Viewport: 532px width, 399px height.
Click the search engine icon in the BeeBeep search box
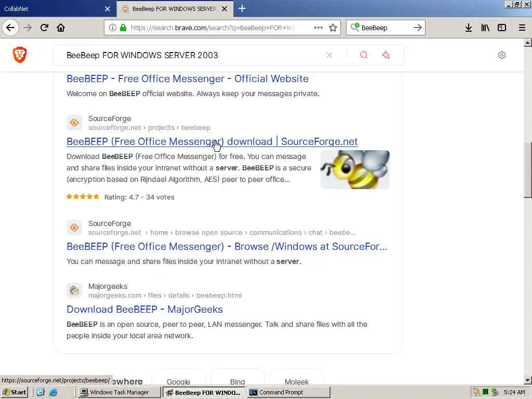[355, 28]
